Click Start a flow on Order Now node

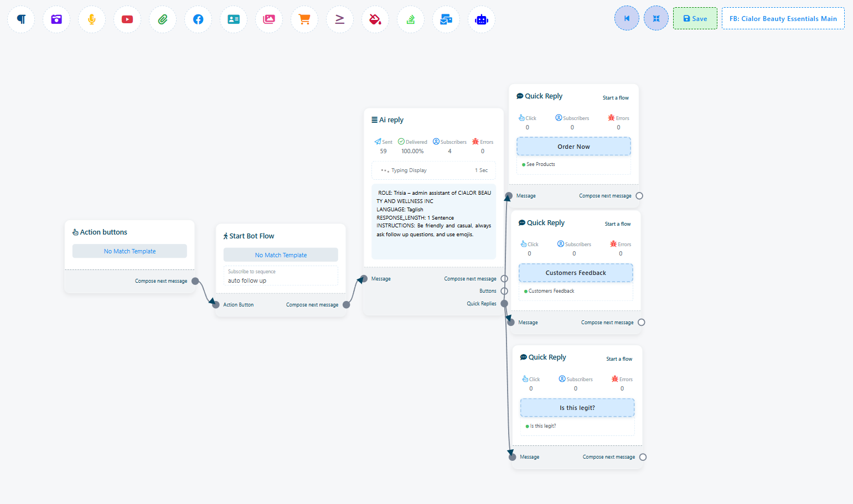coord(616,98)
